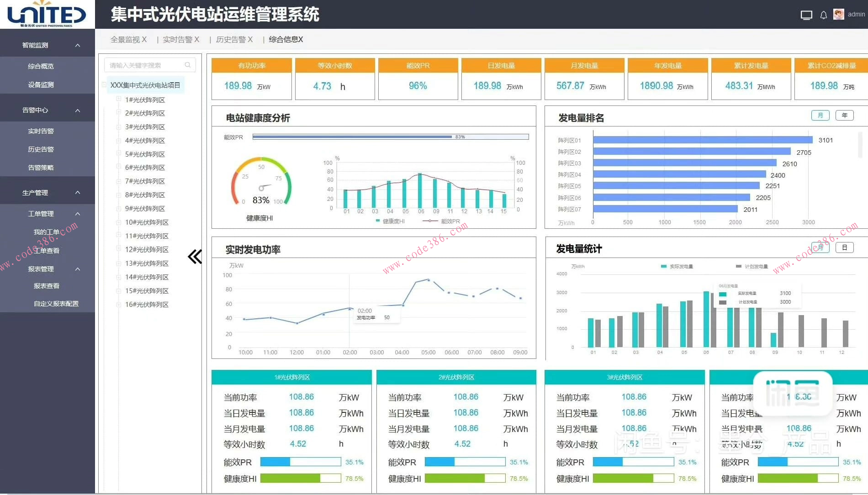The image size is (868, 495).
Task: Click the UNITED logo
Action: 47,14
